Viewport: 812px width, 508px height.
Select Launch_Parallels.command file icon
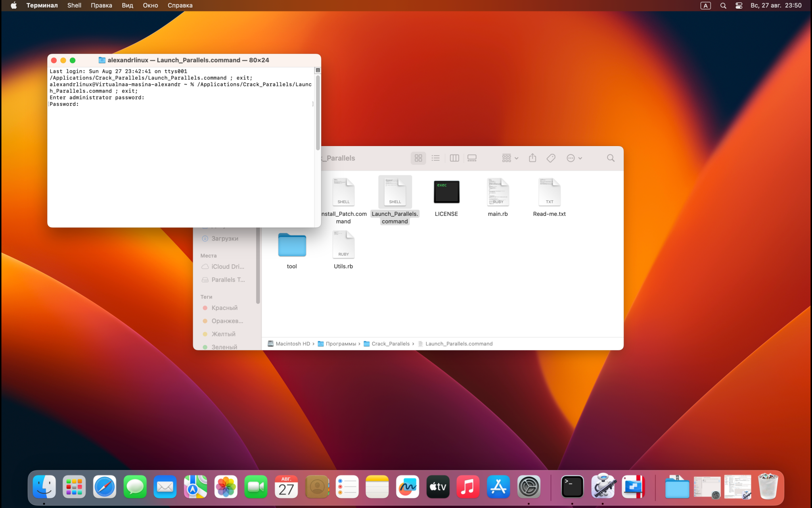pyautogui.click(x=395, y=192)
